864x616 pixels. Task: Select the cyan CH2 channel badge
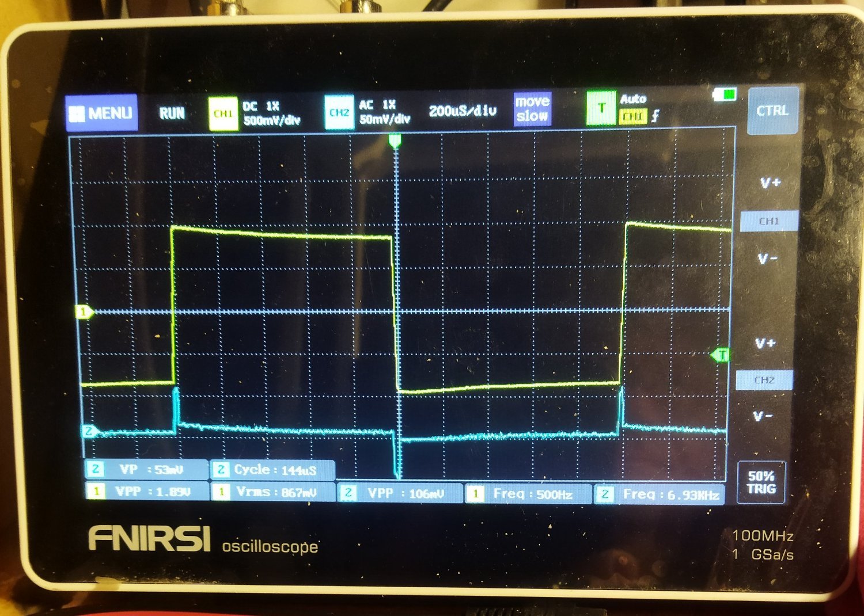[339, 112]
